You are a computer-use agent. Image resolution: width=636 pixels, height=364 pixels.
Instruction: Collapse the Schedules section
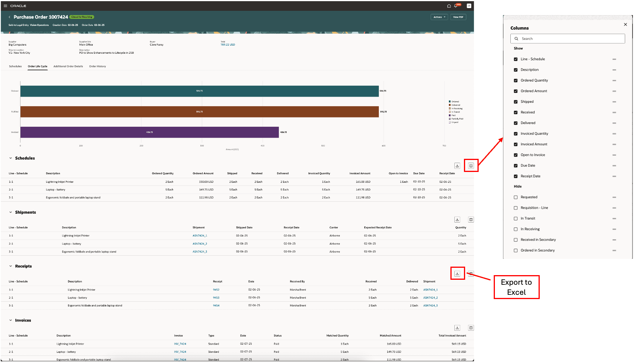pyautogui.click(x=10, y=158)
